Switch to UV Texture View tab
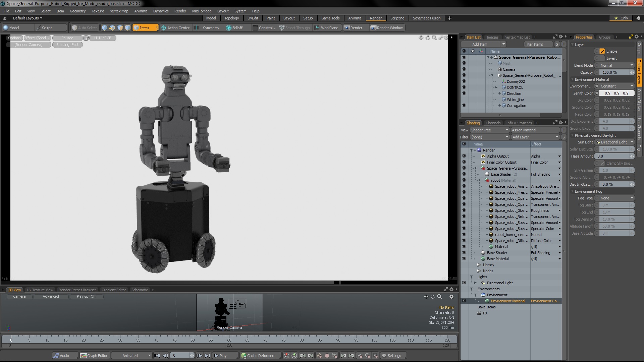Viewport: 644px width, 362px height. [40, 290]
